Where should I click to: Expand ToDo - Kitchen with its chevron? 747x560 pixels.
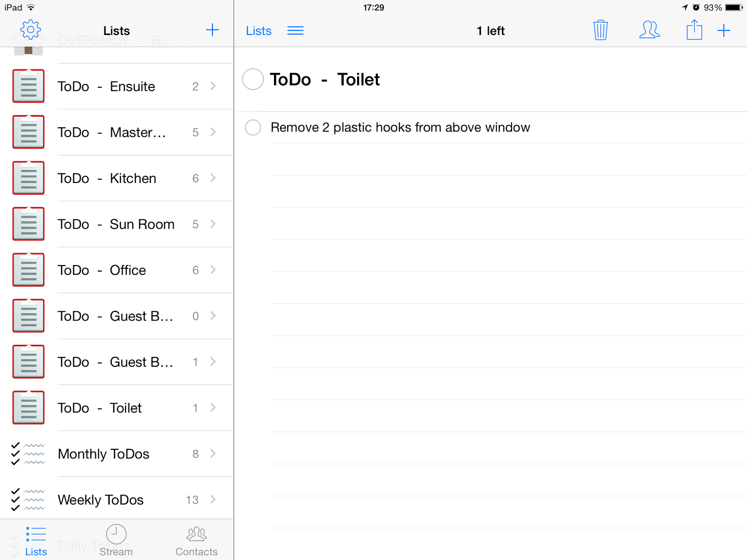pyautogui.click(x=213, y=178)
